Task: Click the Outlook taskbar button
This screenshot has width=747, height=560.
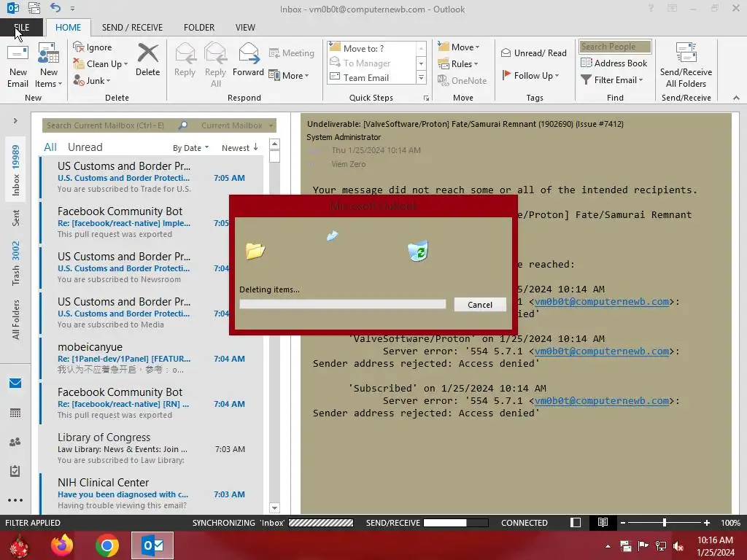Action: coord(152,545)
